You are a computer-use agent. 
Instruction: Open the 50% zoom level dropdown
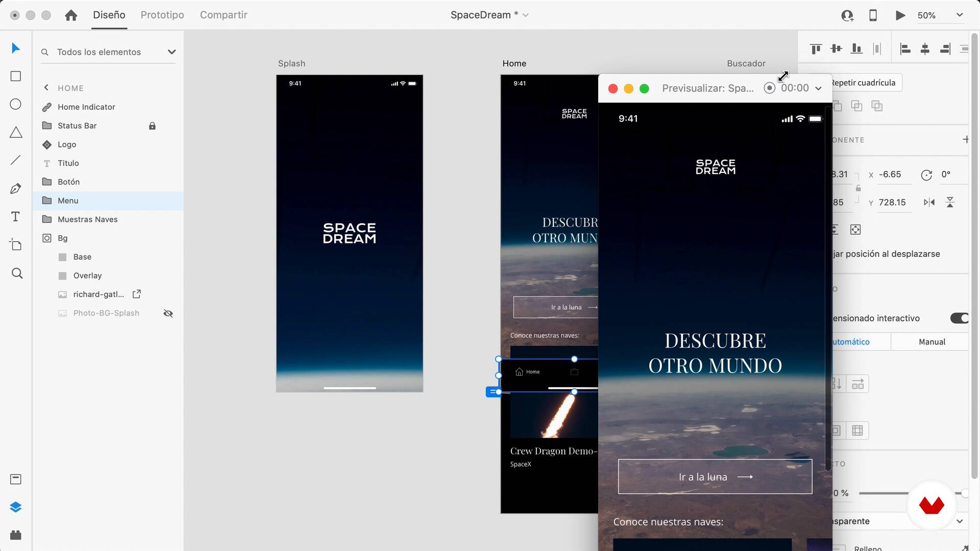(960, 15)
